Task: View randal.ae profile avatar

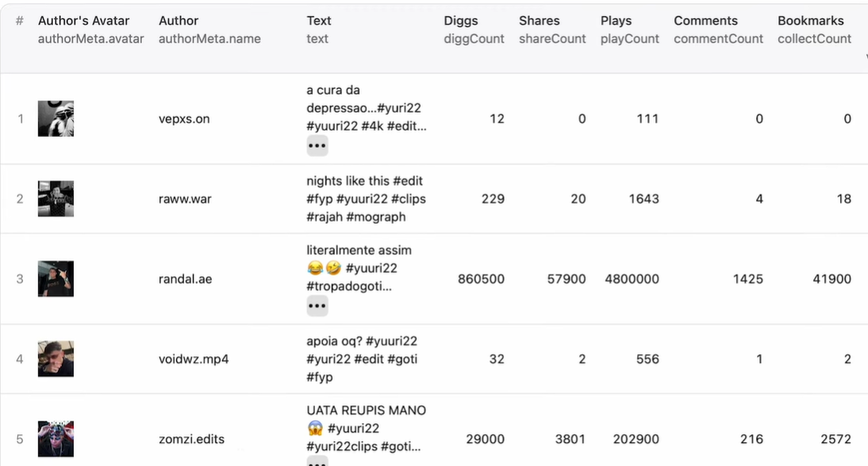Action: pos(56,279)
